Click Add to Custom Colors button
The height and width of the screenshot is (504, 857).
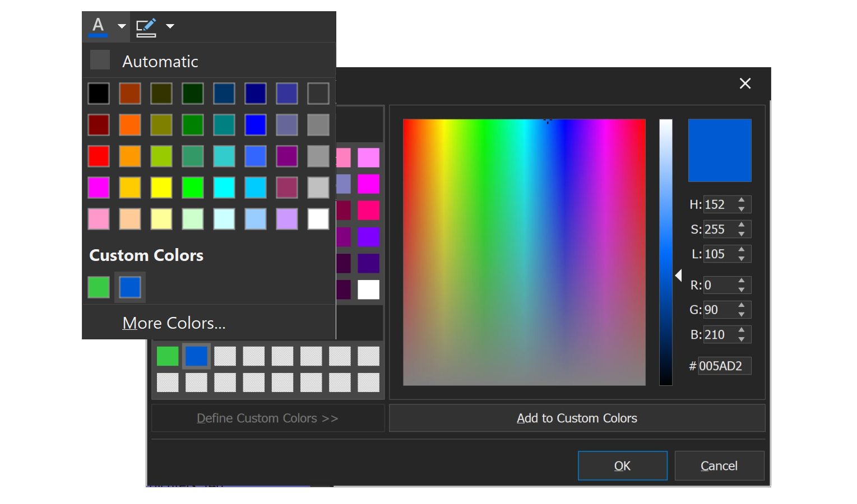pos(577,418)
